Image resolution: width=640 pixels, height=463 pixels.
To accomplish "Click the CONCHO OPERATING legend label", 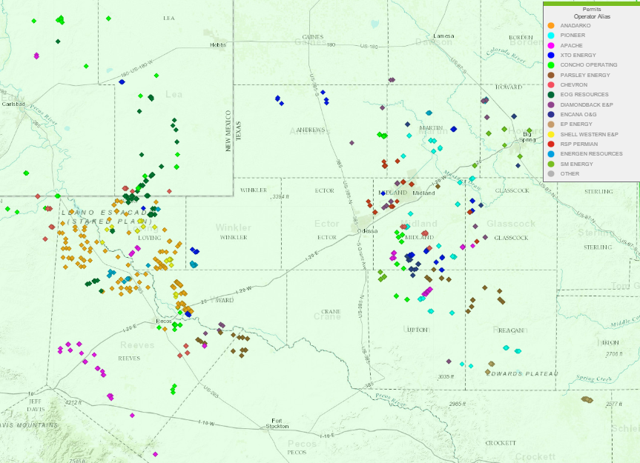I will [589, 65].
